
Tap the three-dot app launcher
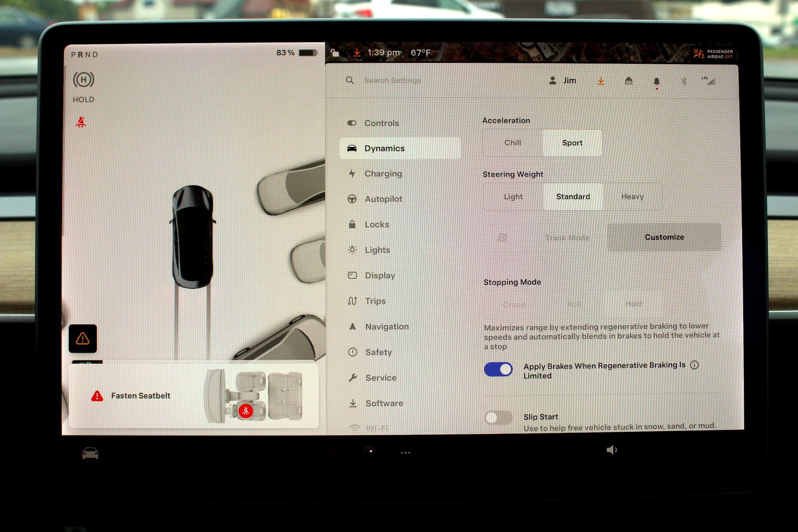pyautogui.click(x=405, y=453)
